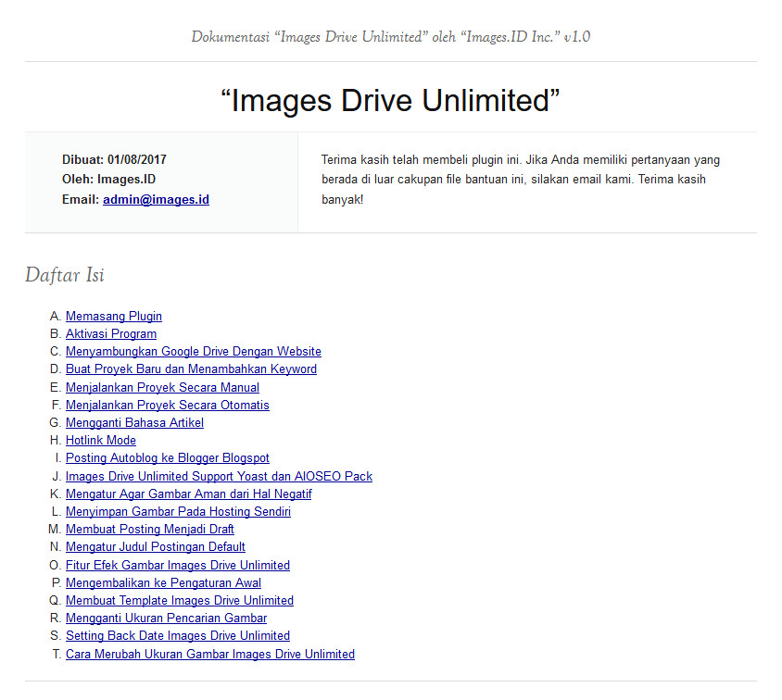Image resolution: width=782 pixels, height=700 pixels.
Task: Click the admin@images.id email link
Action: pos(156,200)
